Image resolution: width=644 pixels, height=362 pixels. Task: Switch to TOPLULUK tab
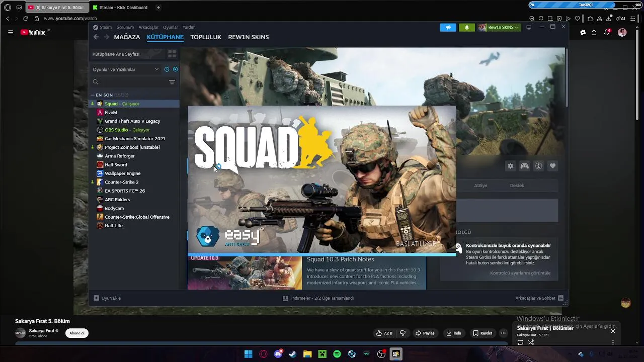pyautogui.click(x=206, y=37)
